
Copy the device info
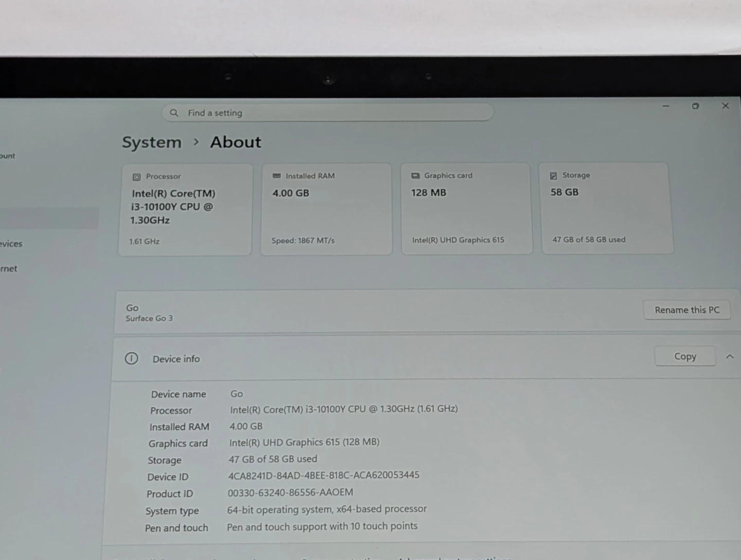(685, 356)
